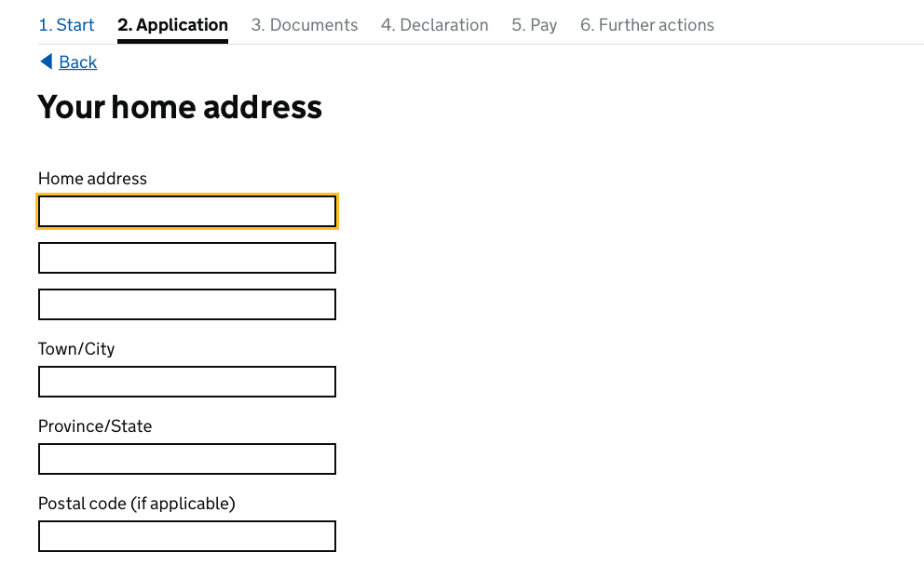
Task: Focus the Province/State text field
Action: (x=187, y=459)
